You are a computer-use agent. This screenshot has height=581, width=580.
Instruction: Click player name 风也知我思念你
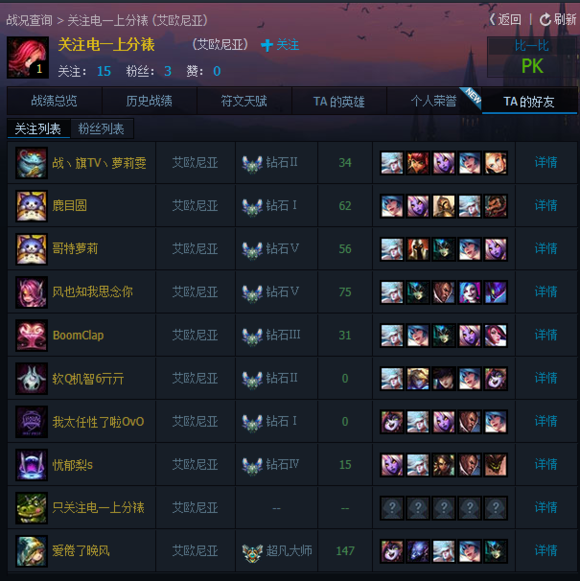(92, 292)
